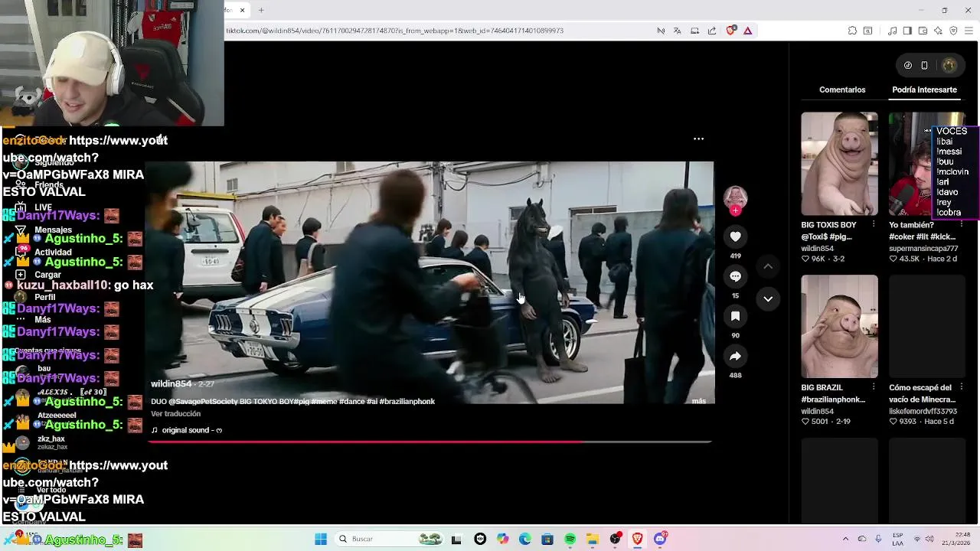The width and height of the screenshot is (980, 551).
Task: Click the translate page icon in address bar
Action: (x=678, y=31)
